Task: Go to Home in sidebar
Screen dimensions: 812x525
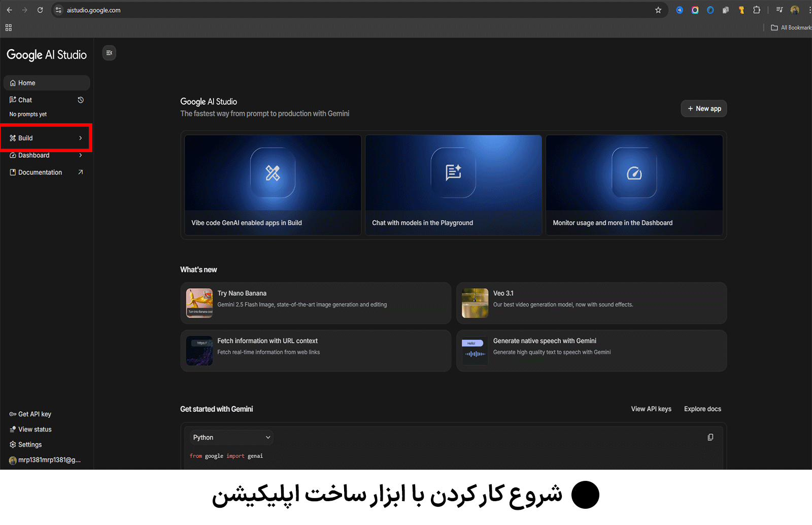Action: pyautogui.click(x=27, y=83)
